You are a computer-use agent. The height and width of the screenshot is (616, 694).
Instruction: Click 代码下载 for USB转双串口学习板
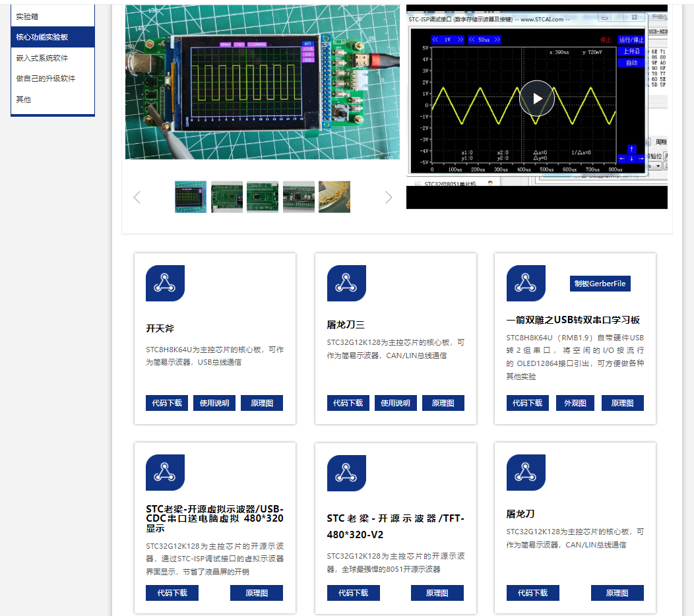(528, 403)
